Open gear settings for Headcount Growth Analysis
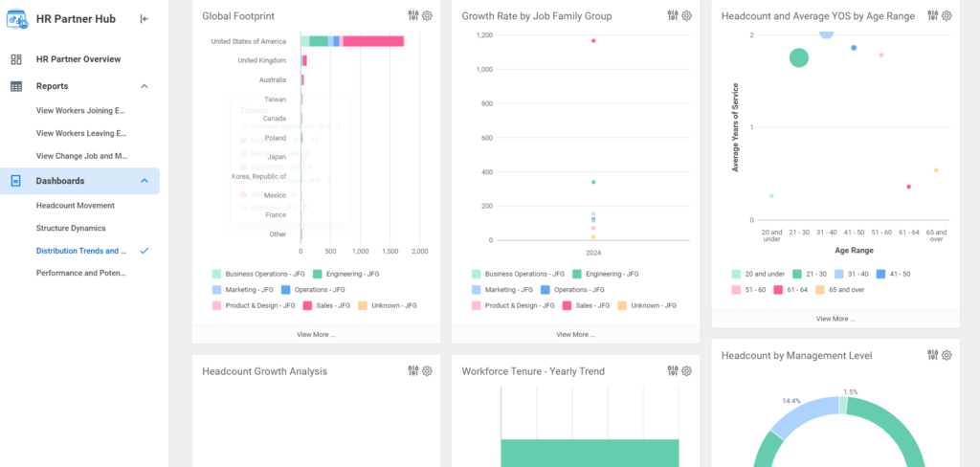This screenshot has width=980, height=467. pyautogui.click(x=427, y=370)
